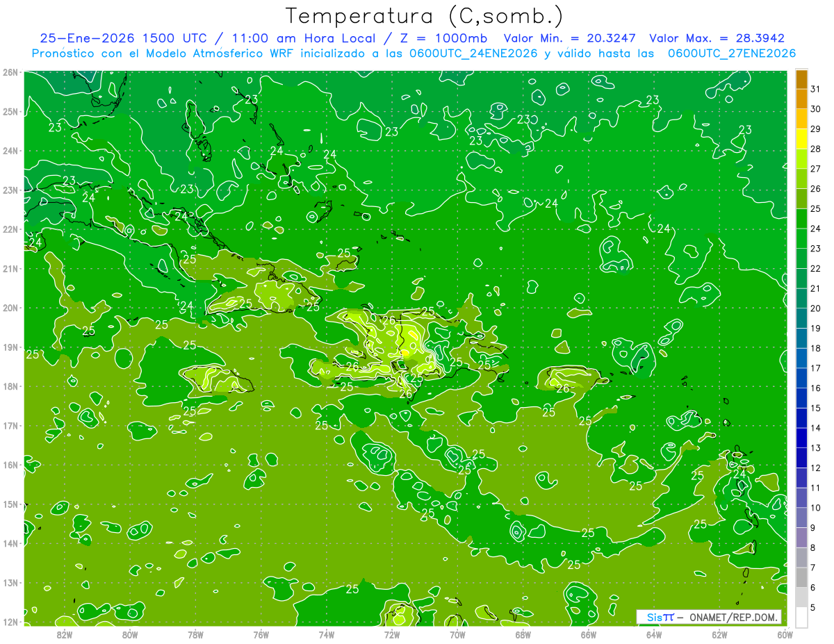Image resolution: width=834 pixels, height=644 pixels.
Task: Click the 66W longitude axis label
Action: pyautogui.click(x=588, y=635)
